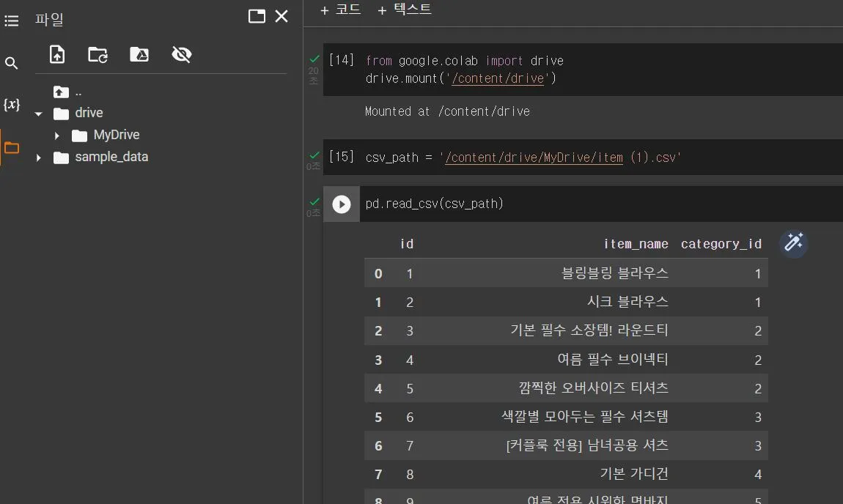Click the Mounted at /content/drive output

[x=447, y=111]
